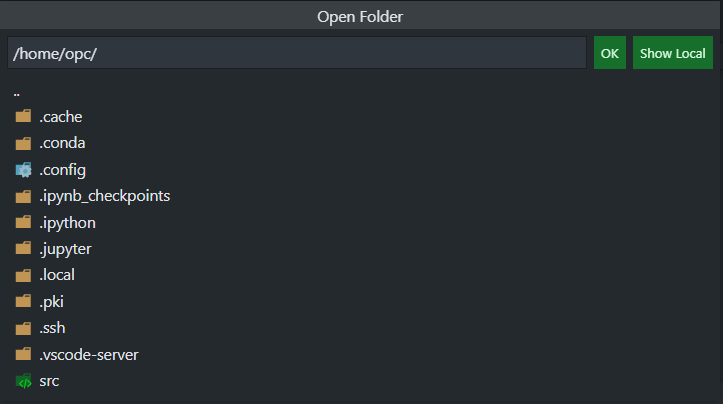723x404 pixels.
Task: Open the .vscode-server folder name
Action: click(89, 355)
